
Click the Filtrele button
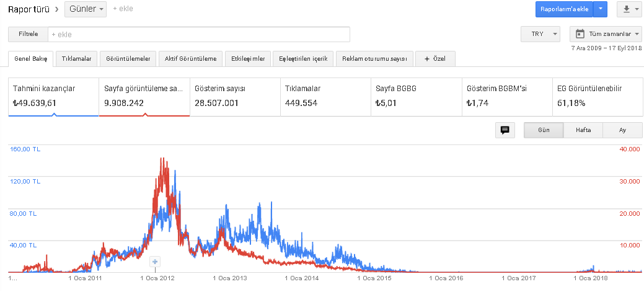click(29, 34)
